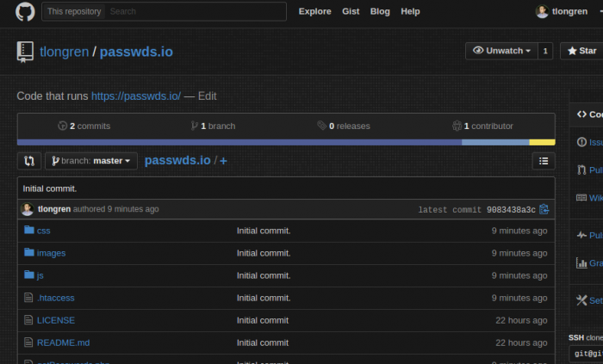Image resolution: width=603 pixels, height=364 pixels.
Task: Click the js folder icon
Action: point(28,275)
